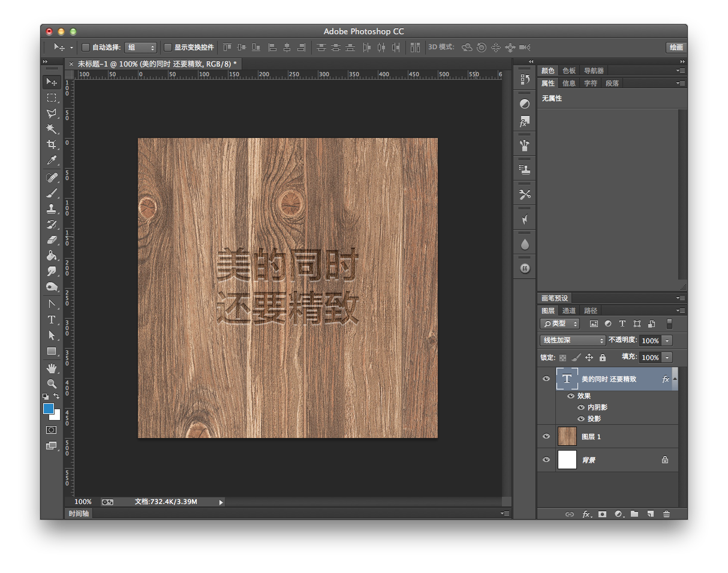
Task: Hide the 图层 1 layer
Action: pyautogui.click(x=546, y=436)
